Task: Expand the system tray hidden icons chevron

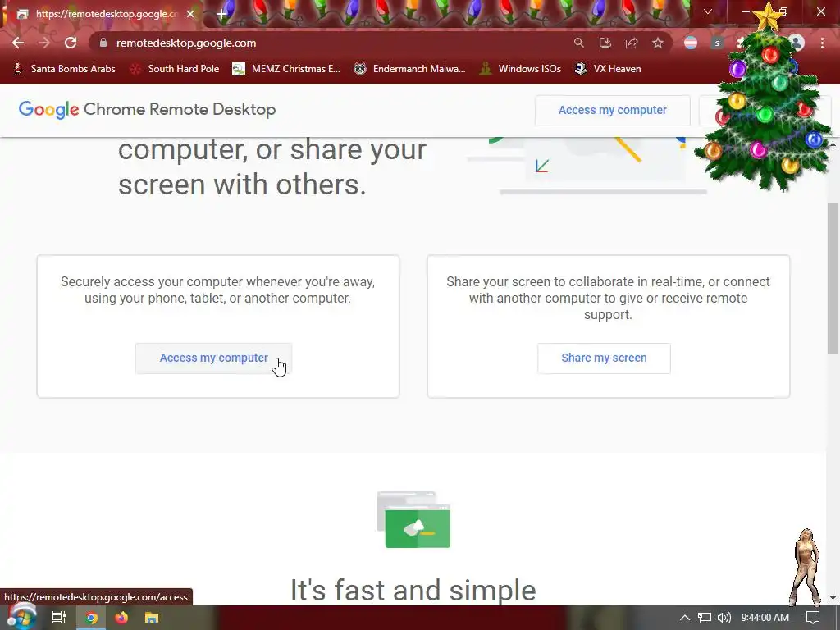Action: [685, 618]
